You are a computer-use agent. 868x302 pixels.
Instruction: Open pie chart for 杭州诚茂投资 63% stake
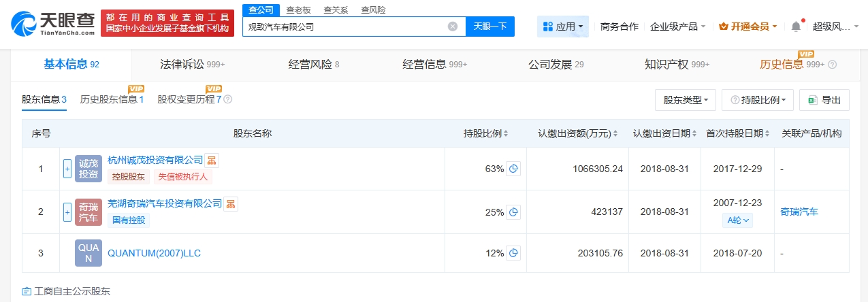(x=514, y=169)
